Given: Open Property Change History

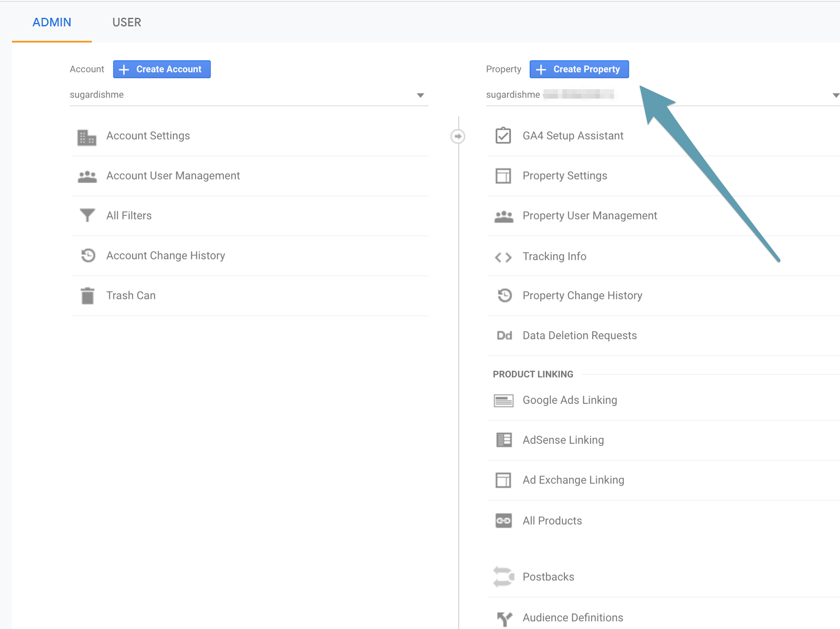Looking at the screenshot, I should coord(583,296).
